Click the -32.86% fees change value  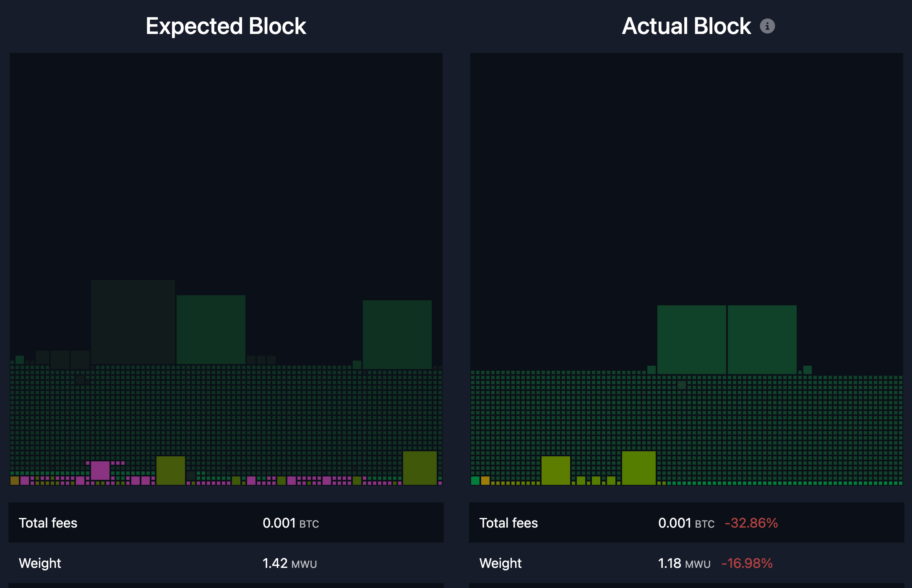pyautogui.click(x=750, y=523)
